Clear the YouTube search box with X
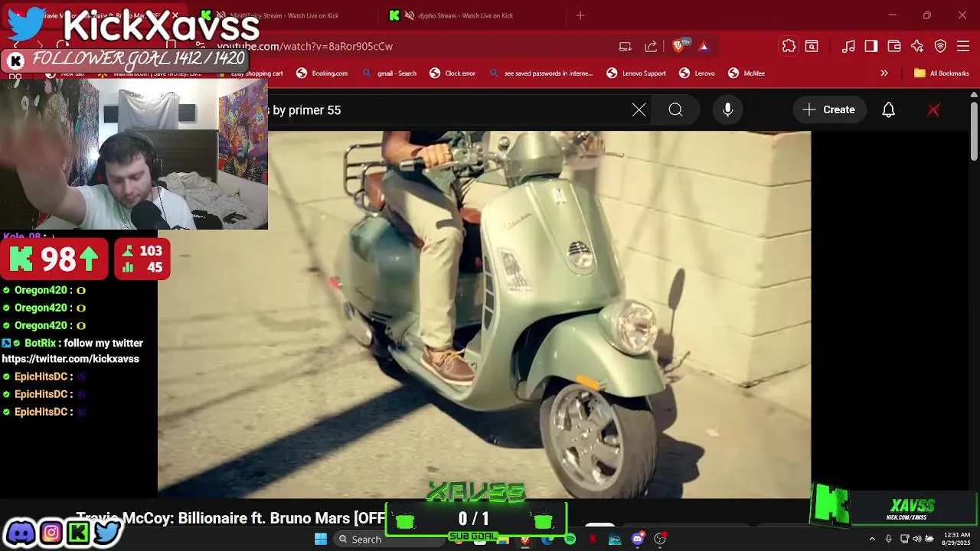This screenshot has height=551, width=980. [639, 110]
